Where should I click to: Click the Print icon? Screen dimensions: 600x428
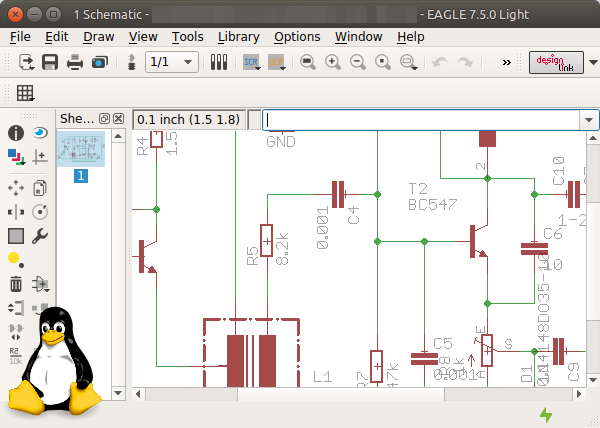coord(75,62)
